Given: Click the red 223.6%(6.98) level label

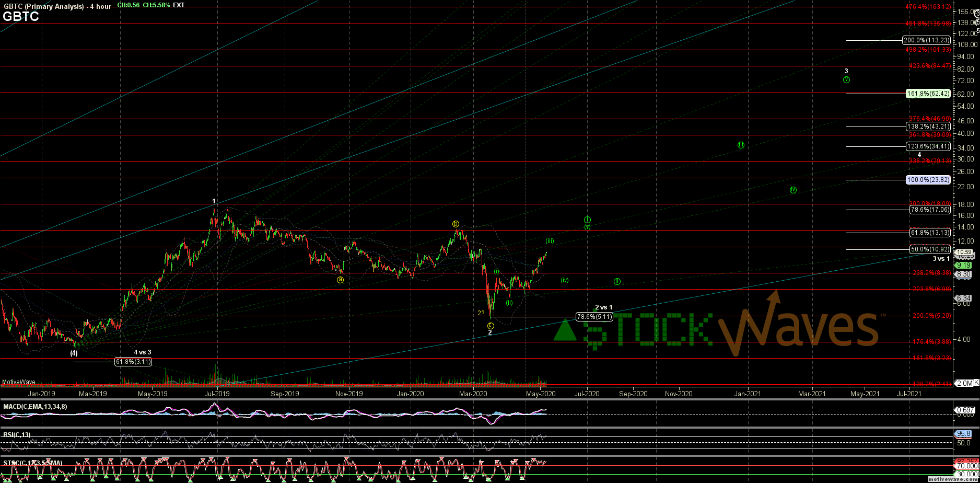Looking at the screenshot, I should pyautogui.click(x=932, y=289).
